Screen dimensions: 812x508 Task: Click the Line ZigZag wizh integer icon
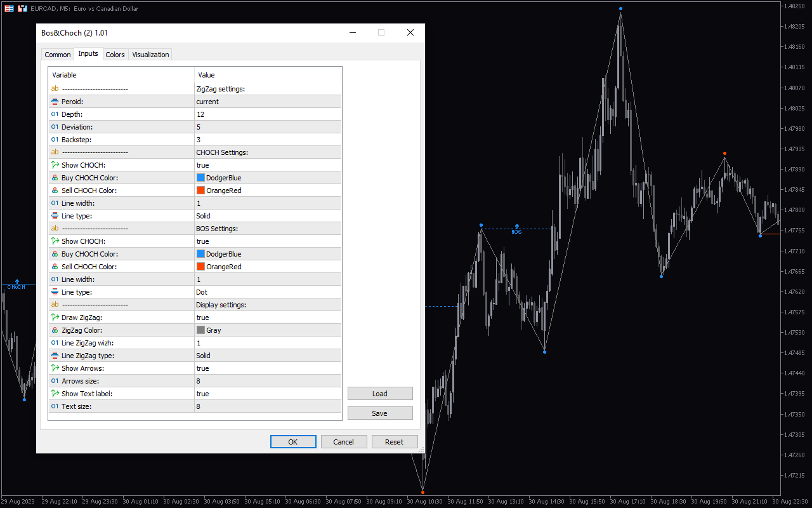click(x=55, y=343)
